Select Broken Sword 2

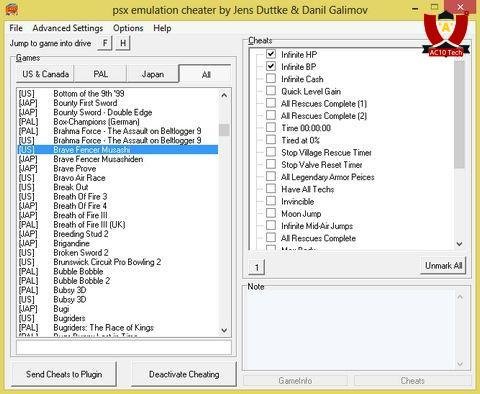118,252
